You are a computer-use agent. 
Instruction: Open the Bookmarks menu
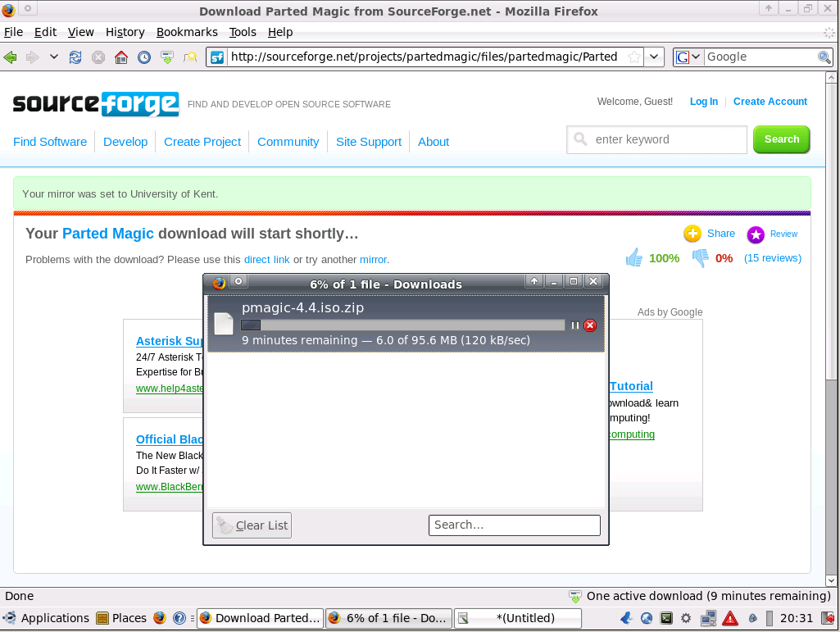point(187,32)
